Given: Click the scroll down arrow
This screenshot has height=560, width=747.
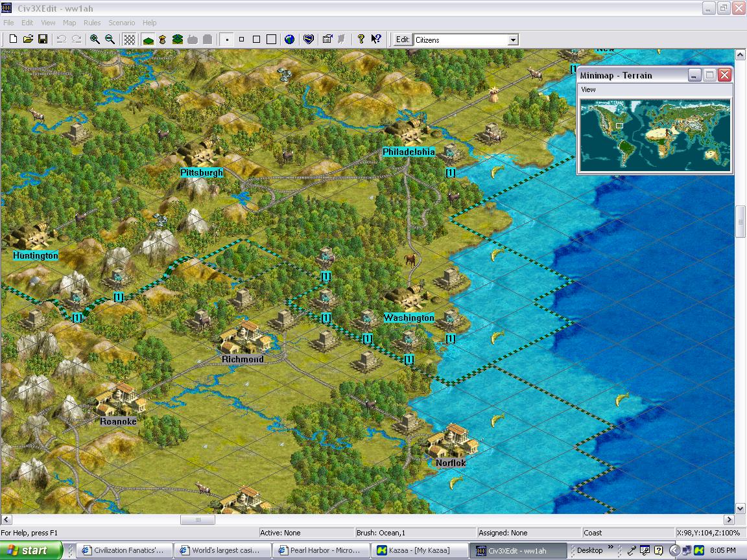Looking at the screenshot, I should 741,509.
